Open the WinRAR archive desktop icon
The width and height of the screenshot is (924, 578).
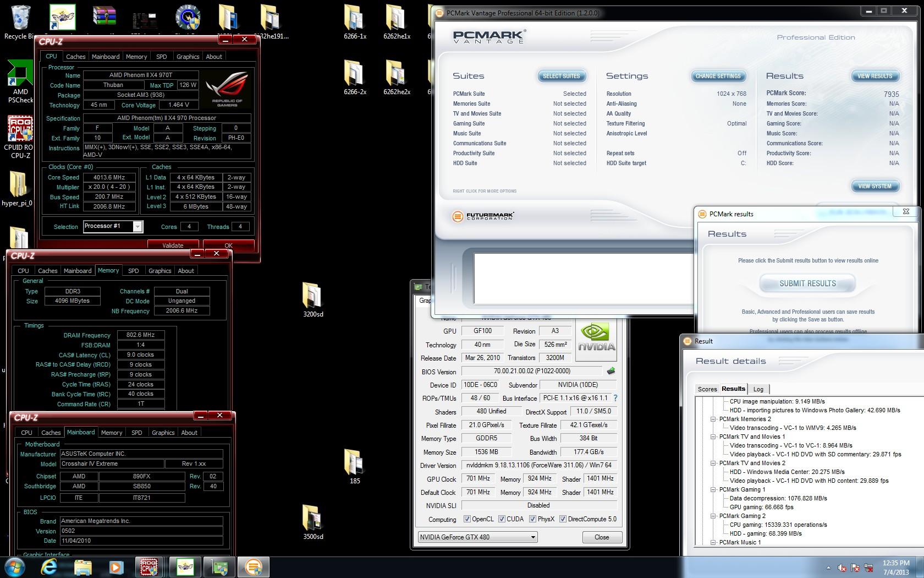(x=105, y=18)
